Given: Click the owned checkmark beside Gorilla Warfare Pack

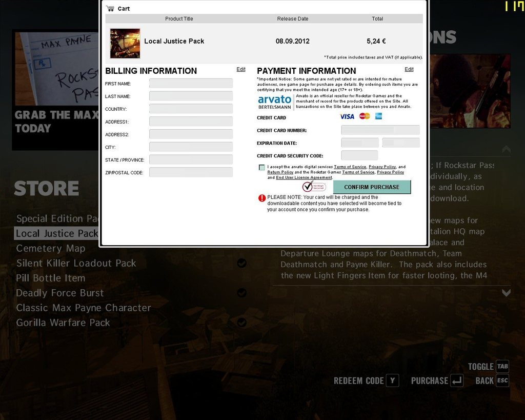Looking at the screenshot, I should [x=242, y=323].
